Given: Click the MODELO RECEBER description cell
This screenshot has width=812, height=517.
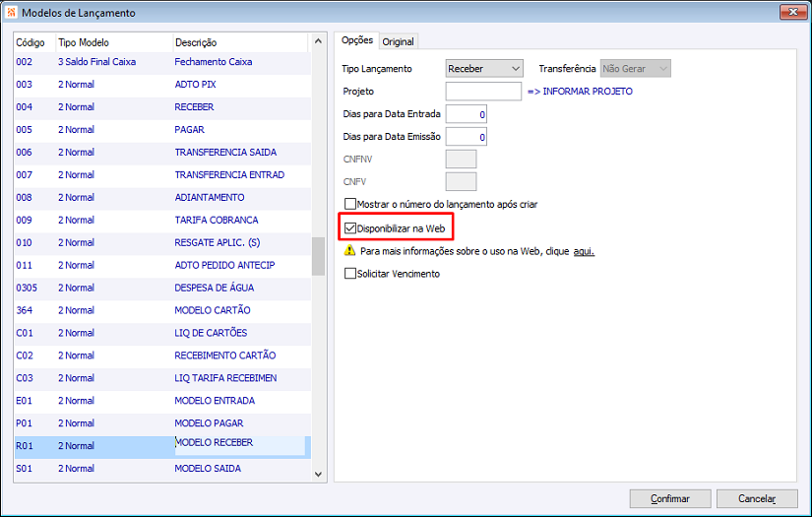Looking at the screenshot, I should (240, 445).
